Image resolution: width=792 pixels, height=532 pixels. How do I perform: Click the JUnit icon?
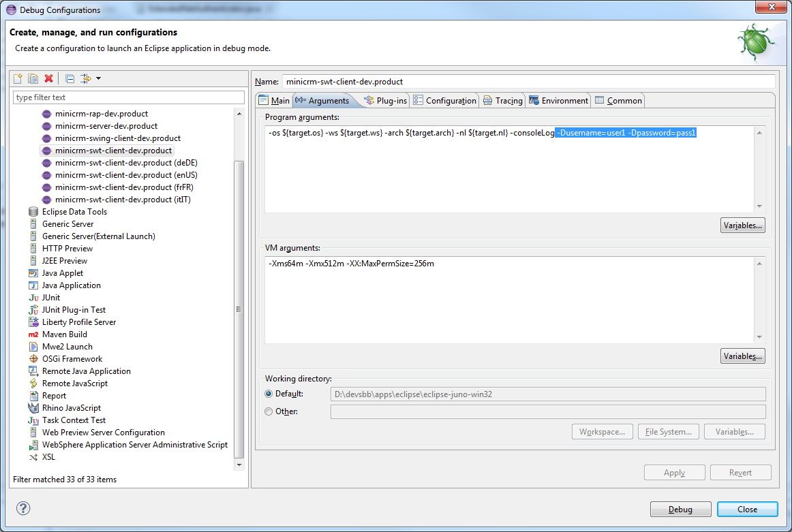[33, 298]
